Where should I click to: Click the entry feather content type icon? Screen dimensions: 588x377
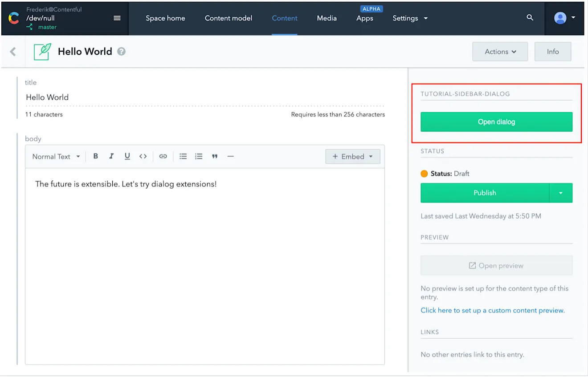(43, 52)
